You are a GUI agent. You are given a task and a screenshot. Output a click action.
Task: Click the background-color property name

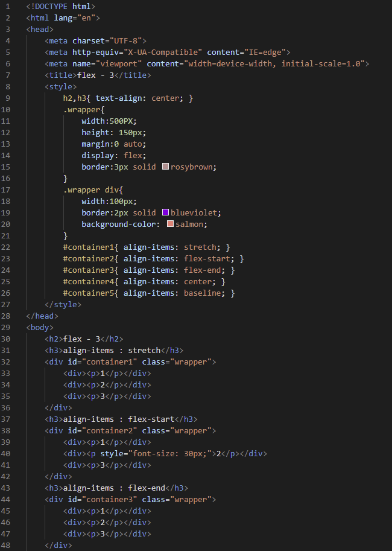coord(119,224)
